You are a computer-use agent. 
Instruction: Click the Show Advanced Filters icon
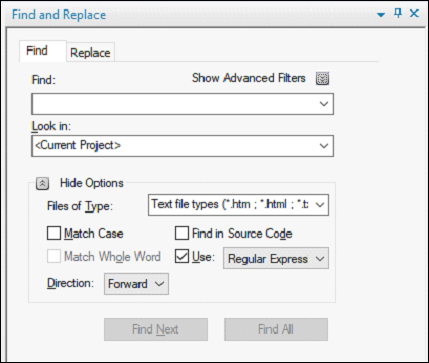point(322,79)
